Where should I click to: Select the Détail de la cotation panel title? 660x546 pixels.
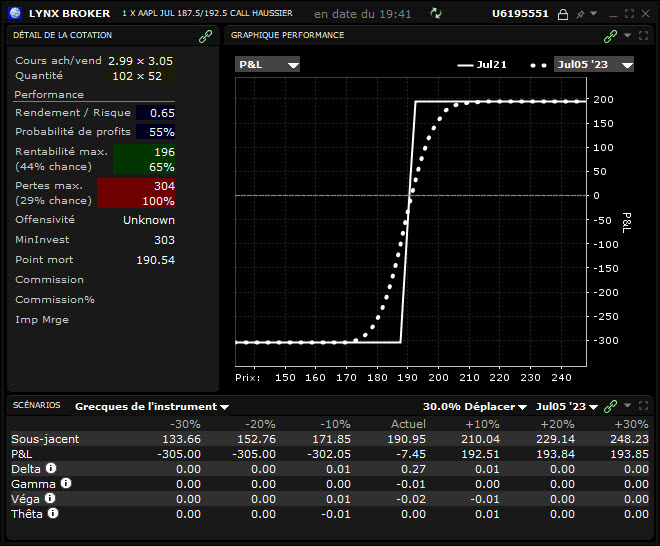[62, 35]
